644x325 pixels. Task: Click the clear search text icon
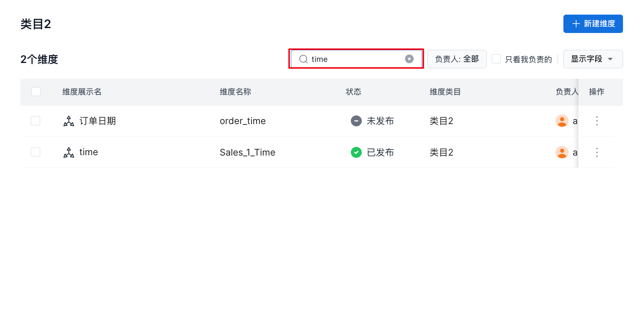(x=409, y=59)
